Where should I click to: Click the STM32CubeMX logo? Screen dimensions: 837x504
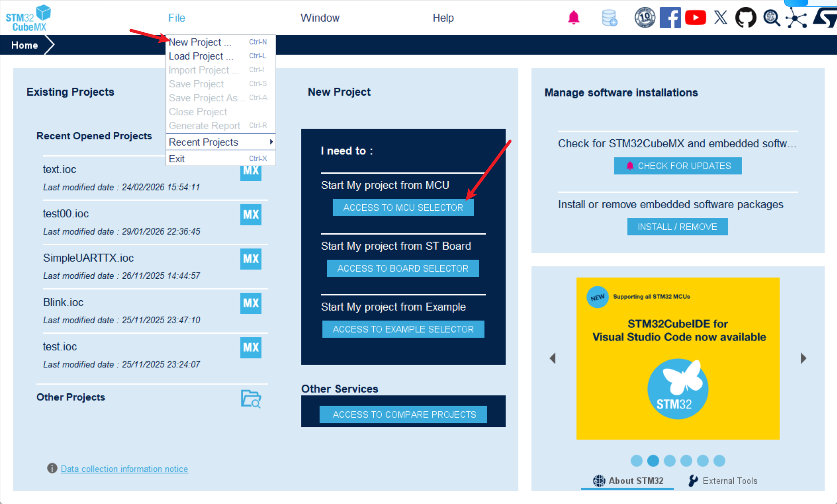28,18
